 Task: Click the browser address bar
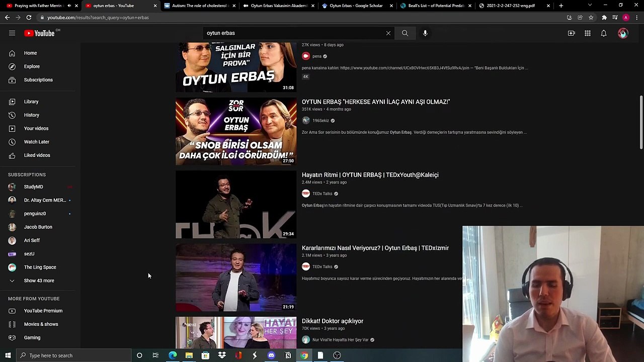click(x=302, y=18)
